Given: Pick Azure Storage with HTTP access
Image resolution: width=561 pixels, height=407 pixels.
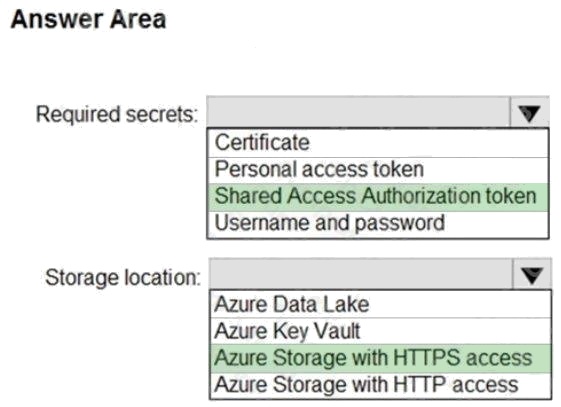Looking at the screenshot, I should coord(381,386).
